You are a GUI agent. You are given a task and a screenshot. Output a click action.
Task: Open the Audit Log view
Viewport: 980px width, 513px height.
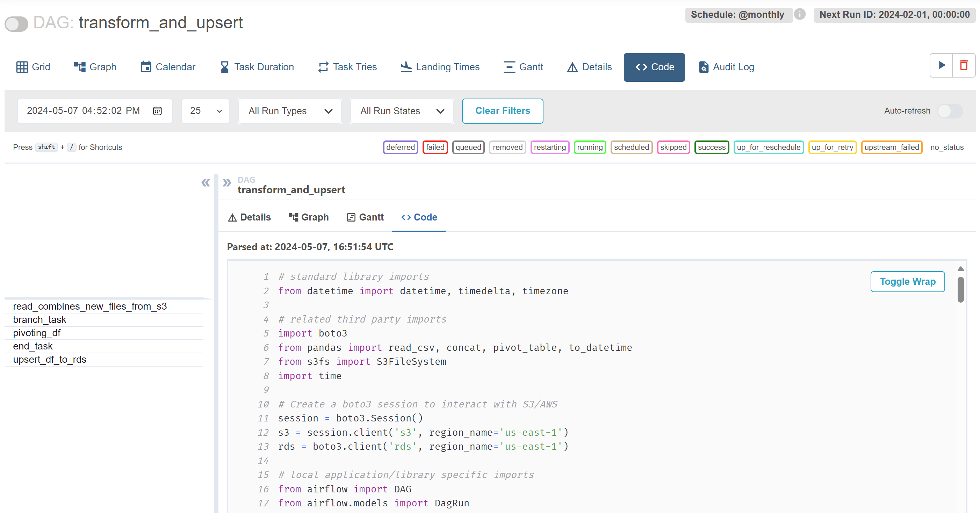pyautogui.click(x=726, y=67)
